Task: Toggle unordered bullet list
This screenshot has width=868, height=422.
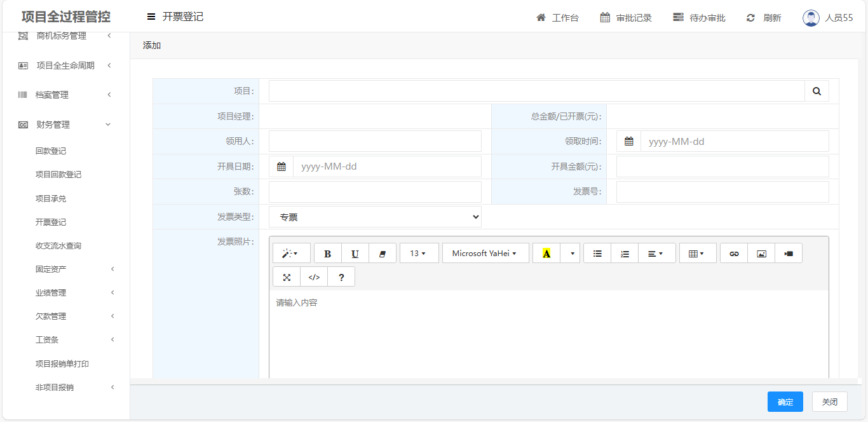Action: pyautogui.click(x=597, y=254)
